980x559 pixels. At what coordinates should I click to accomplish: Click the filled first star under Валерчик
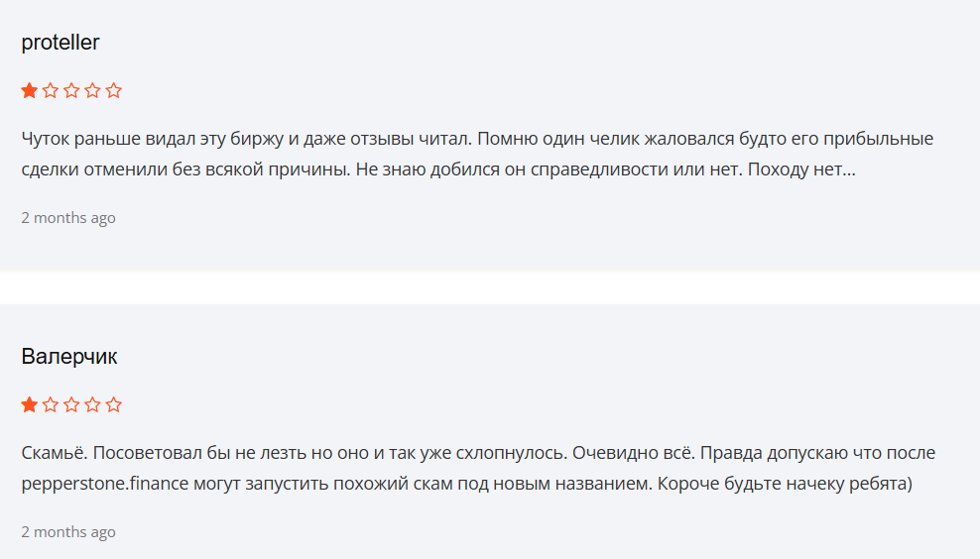click(x=30, y=405)
